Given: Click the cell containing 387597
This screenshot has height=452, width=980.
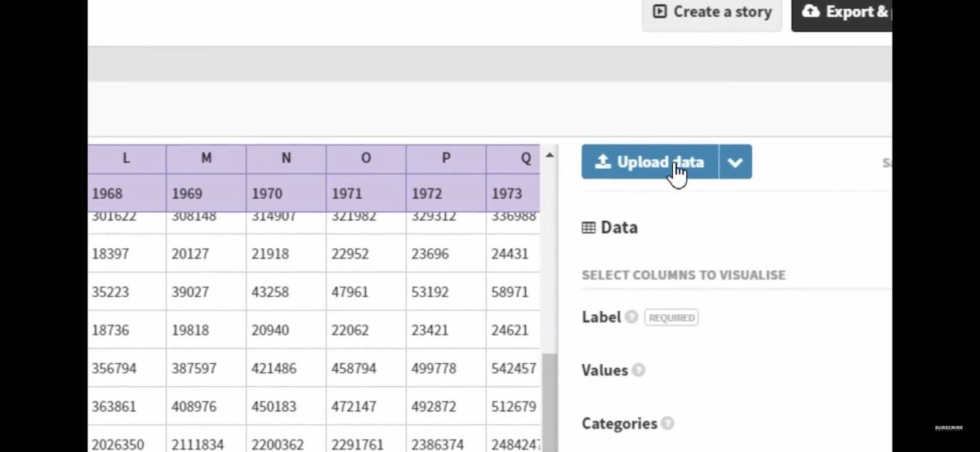Looking at the screenshot, I should point(207,368).
